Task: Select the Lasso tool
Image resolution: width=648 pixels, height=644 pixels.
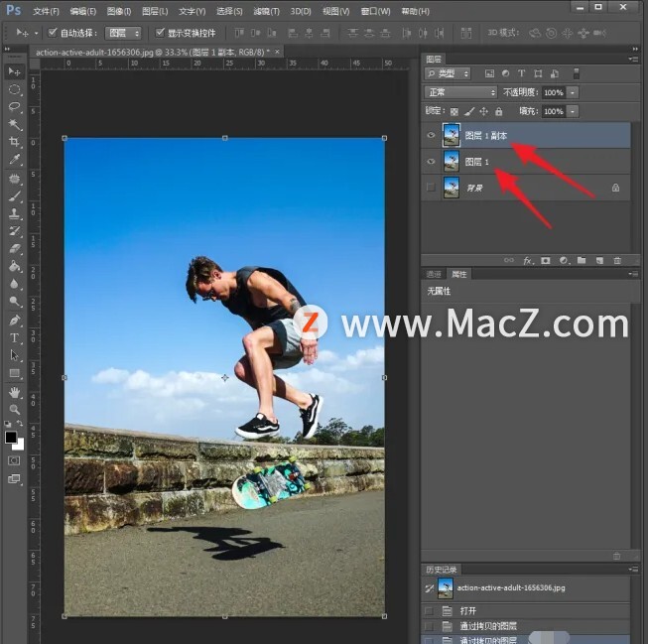Action: pos(15,107)
